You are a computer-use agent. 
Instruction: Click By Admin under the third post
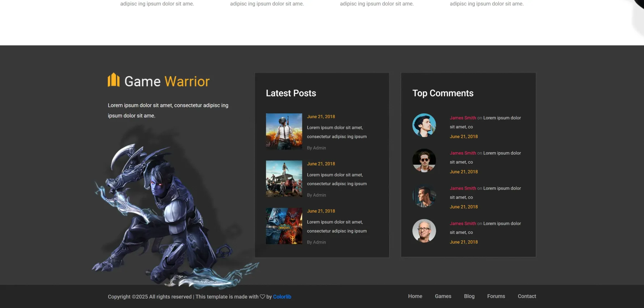pyautogui.click(x=317, y=242)
